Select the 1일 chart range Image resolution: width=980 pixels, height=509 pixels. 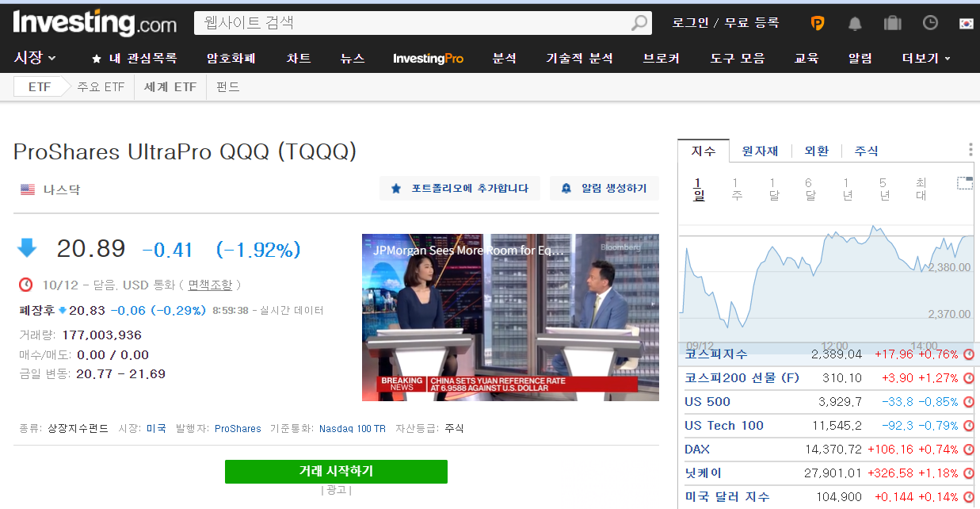pos(700,189)
